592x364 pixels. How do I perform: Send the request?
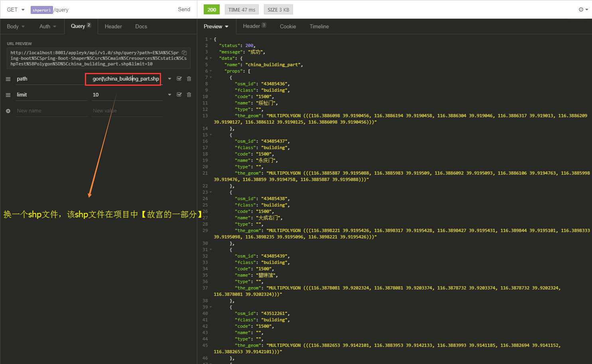click(x=184, y=9)
